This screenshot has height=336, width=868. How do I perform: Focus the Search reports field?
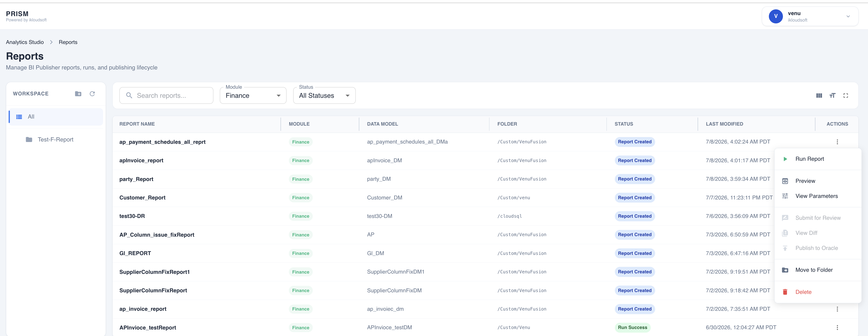[x=166, y=96]
